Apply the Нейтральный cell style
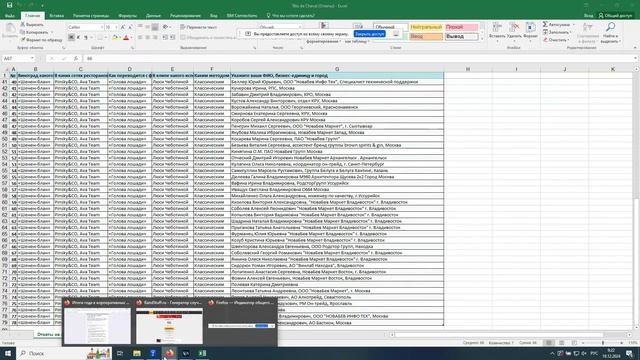The image size is (640, 360). (426, 27)
